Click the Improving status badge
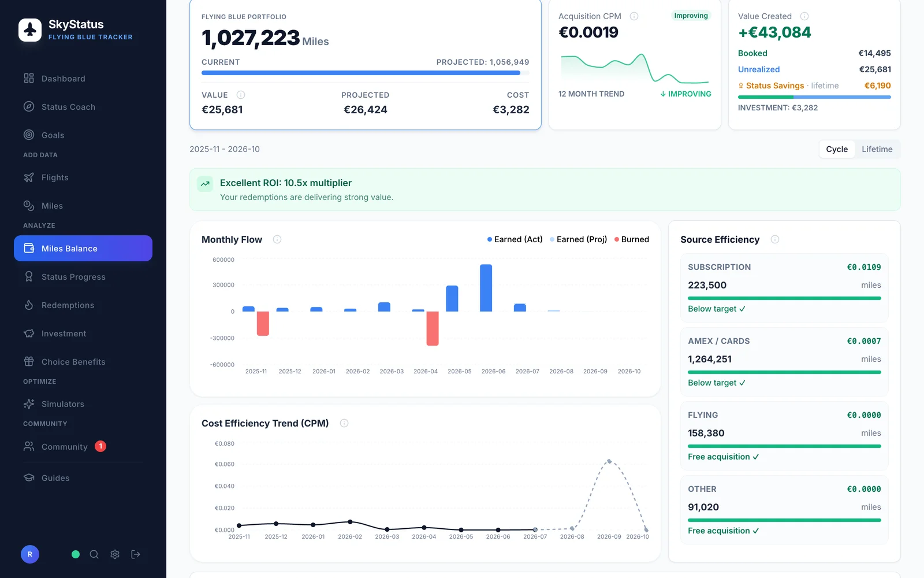The image size is (924, 578). 691,16
